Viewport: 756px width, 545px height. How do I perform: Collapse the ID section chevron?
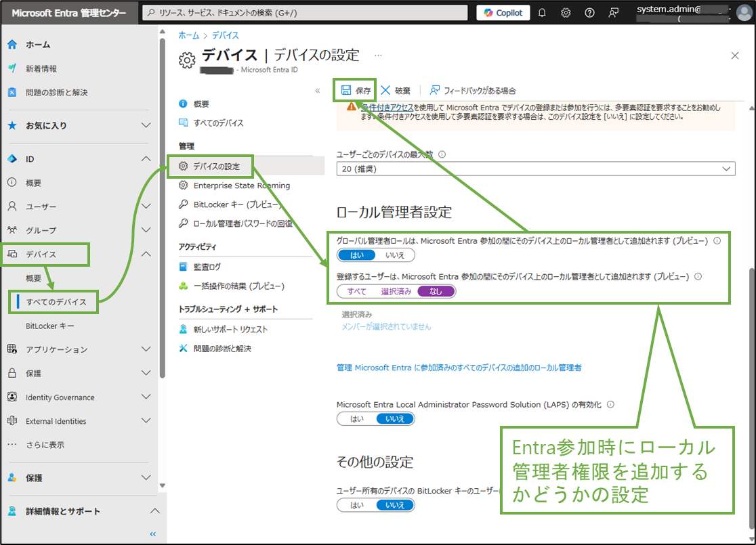coord(146,159)
